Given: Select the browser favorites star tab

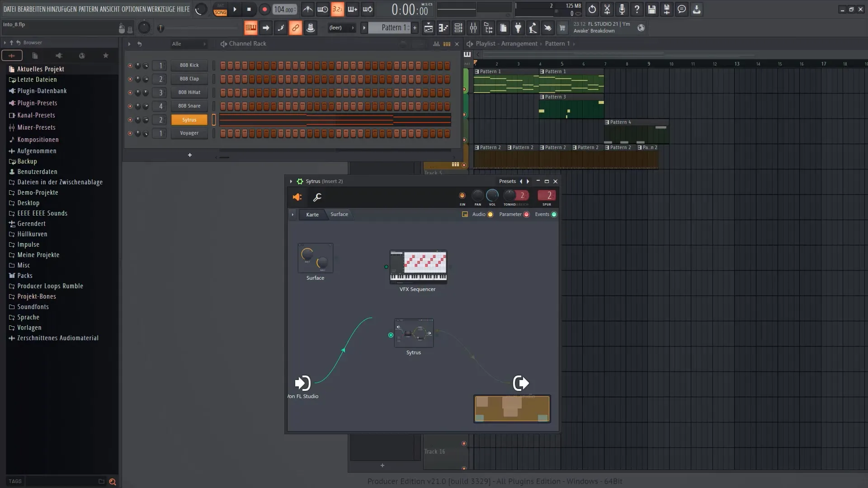Looking at the screenshot, I should pos(106,56).
